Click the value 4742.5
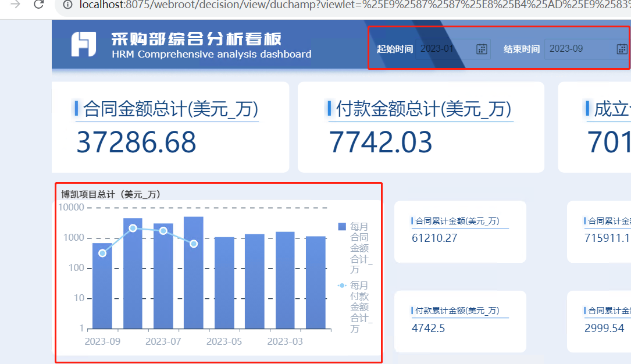 [x=428, y=328]
